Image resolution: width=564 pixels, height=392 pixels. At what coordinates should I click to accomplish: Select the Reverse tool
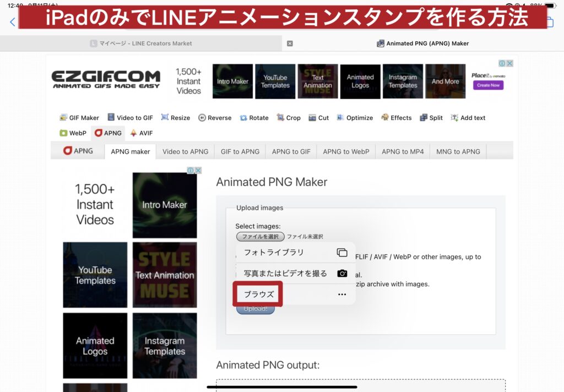(x=215, y=118)
